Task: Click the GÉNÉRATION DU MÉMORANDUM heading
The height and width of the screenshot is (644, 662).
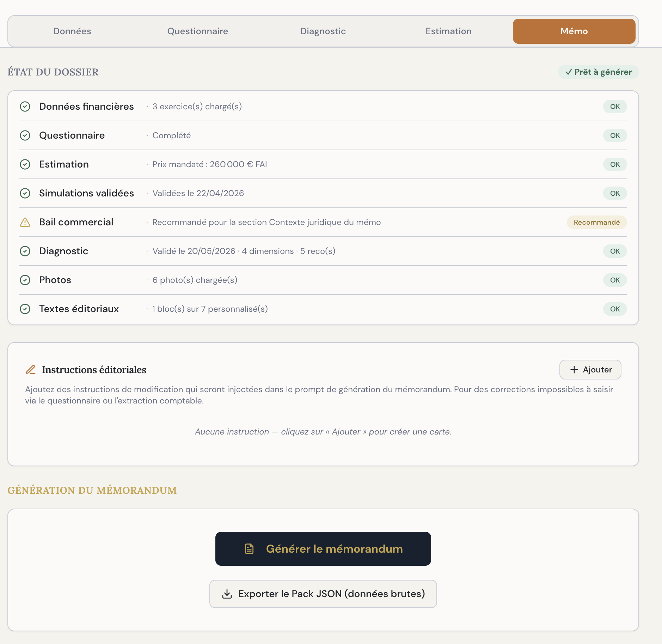Action: coord(92,490)
